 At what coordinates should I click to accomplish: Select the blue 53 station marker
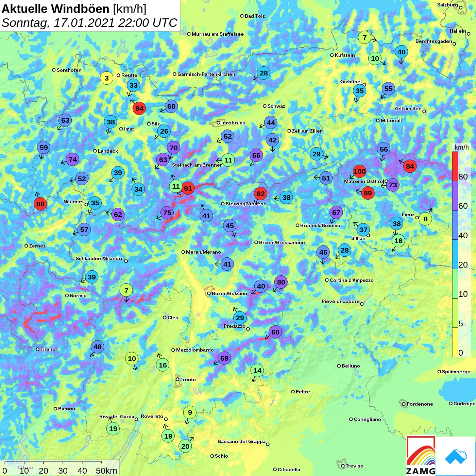click(65, 120)
